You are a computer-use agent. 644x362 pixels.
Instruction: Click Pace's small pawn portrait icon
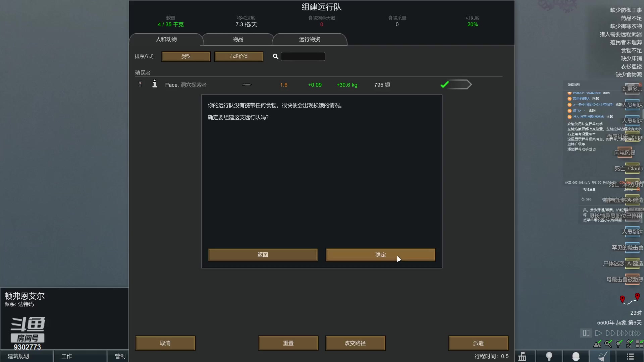[x=140, y=84]
